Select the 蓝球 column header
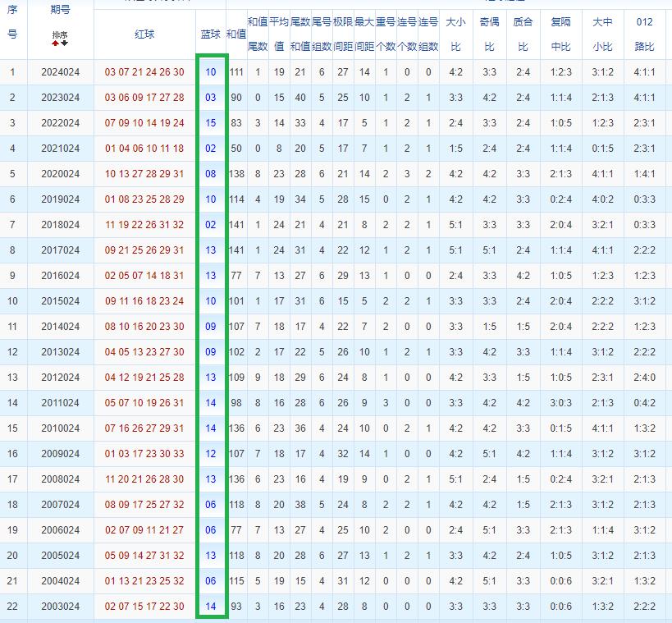 pyautogui.click(x=211, y=34)
